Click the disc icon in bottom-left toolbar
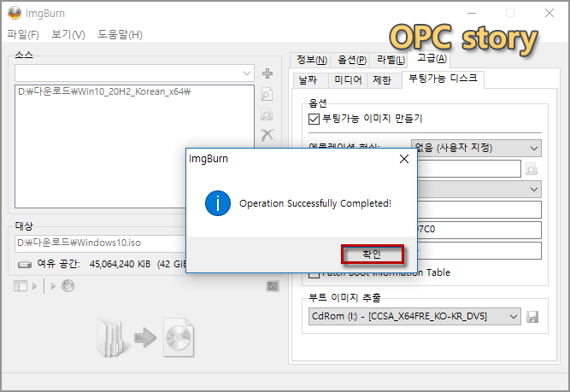This screenshot has width=570, height=392. [68, 286]
